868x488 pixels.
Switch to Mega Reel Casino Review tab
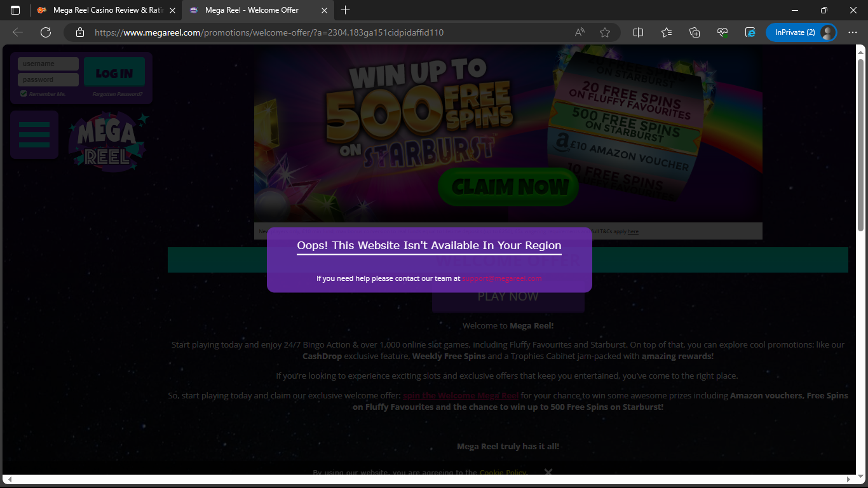click(105, 10)
